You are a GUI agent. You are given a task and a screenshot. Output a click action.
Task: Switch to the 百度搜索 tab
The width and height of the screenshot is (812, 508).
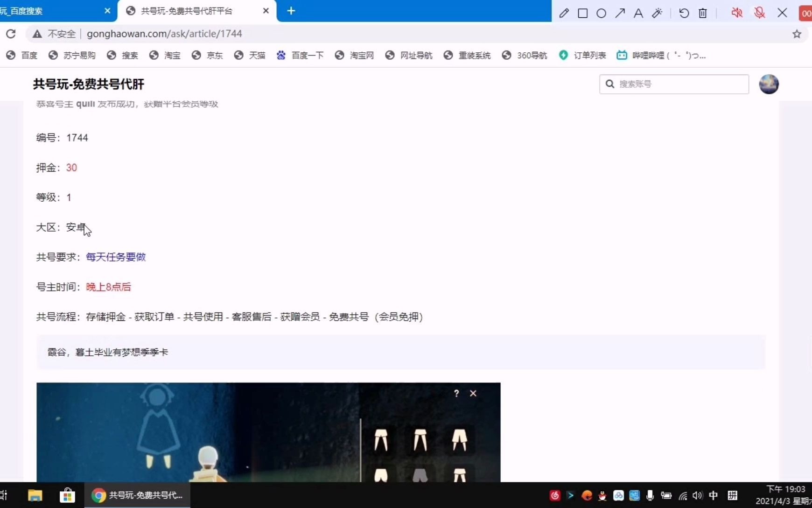pyautogui.click(x=51, y=11)
